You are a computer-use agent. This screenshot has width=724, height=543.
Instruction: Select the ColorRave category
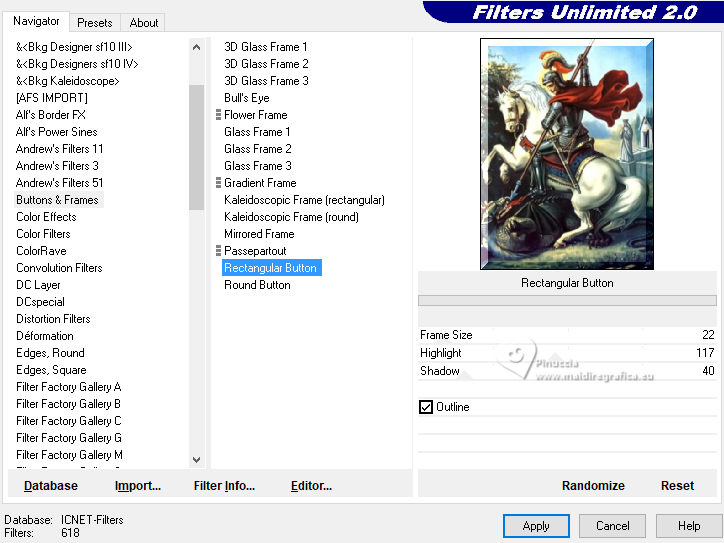41,251
